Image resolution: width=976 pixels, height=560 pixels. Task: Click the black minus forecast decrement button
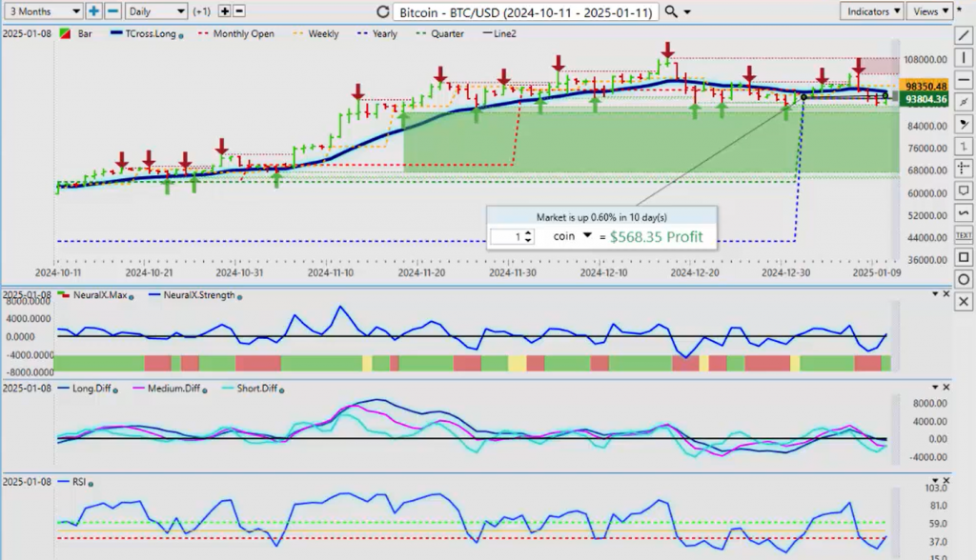tap(238, 11)
